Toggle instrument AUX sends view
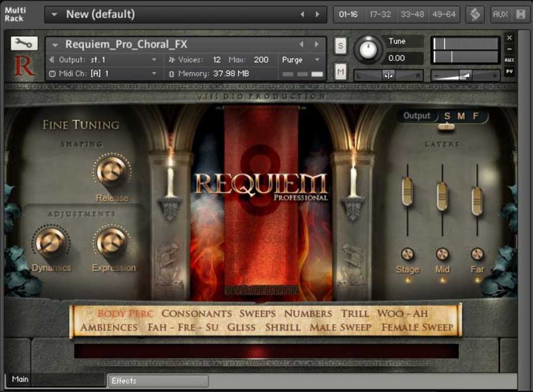 509,60
